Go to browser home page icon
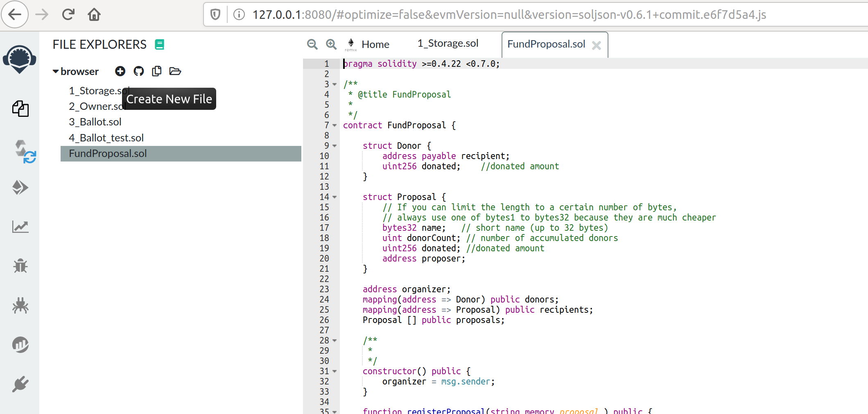Viewport: 868px width, 414px height. (94, 15)
